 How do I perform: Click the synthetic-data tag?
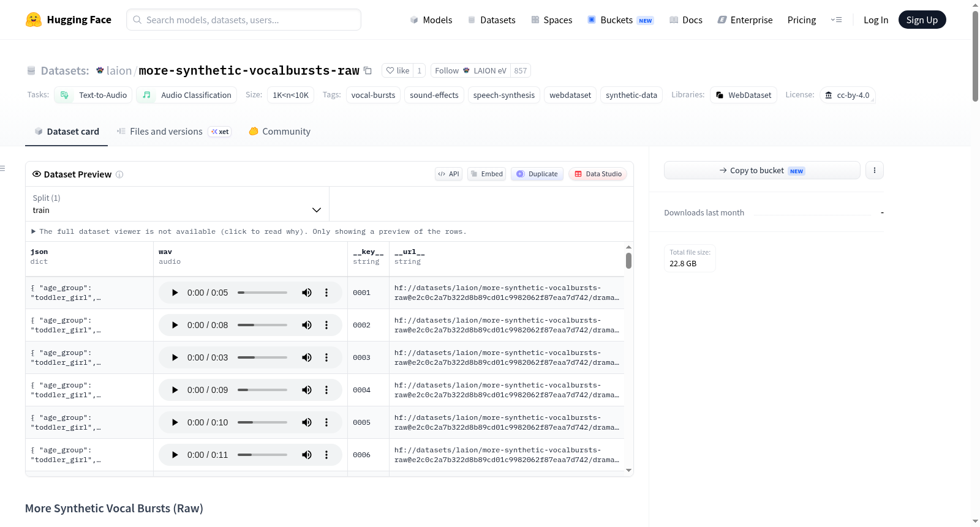(631, 95)
